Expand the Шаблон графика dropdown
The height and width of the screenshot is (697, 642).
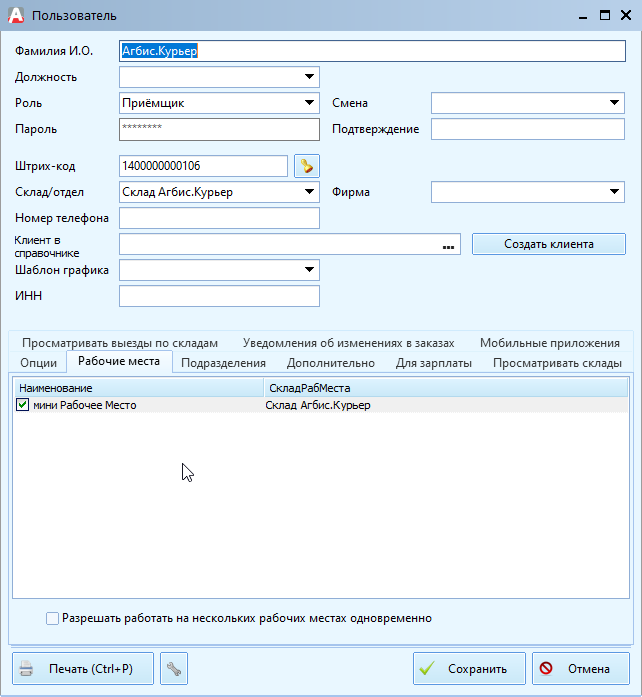pos(309,270)
